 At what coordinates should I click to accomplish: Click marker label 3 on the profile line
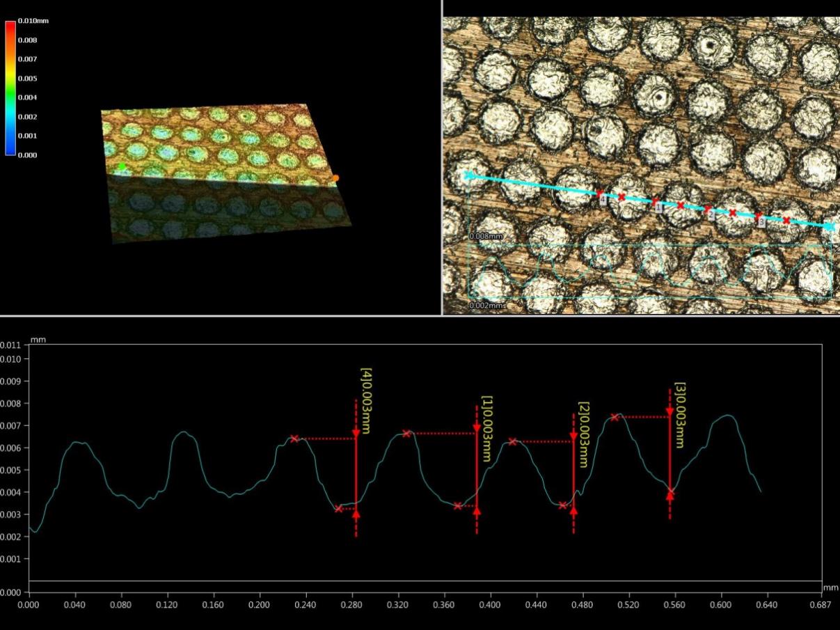[x=761, y=222]
